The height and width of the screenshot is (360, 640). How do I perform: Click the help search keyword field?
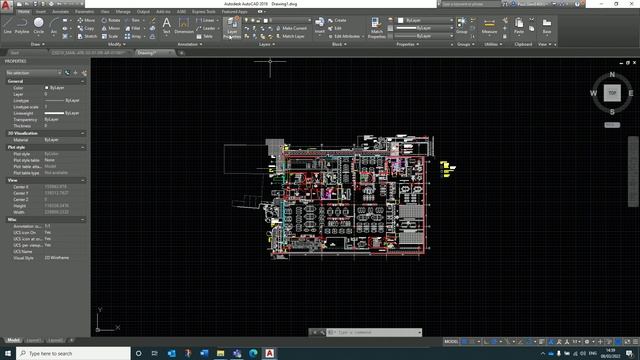pos(470,4)
